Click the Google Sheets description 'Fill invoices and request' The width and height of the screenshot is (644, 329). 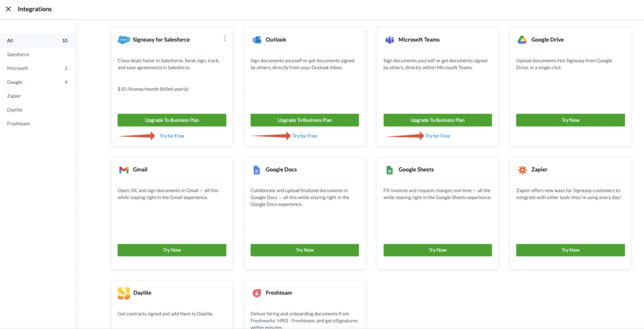click(437, 194)
